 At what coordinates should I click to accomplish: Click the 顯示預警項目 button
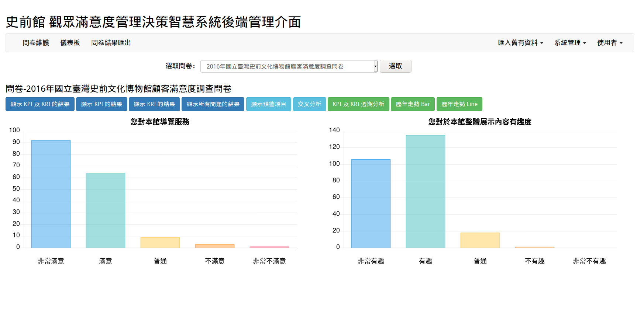[x=269, y=104]
